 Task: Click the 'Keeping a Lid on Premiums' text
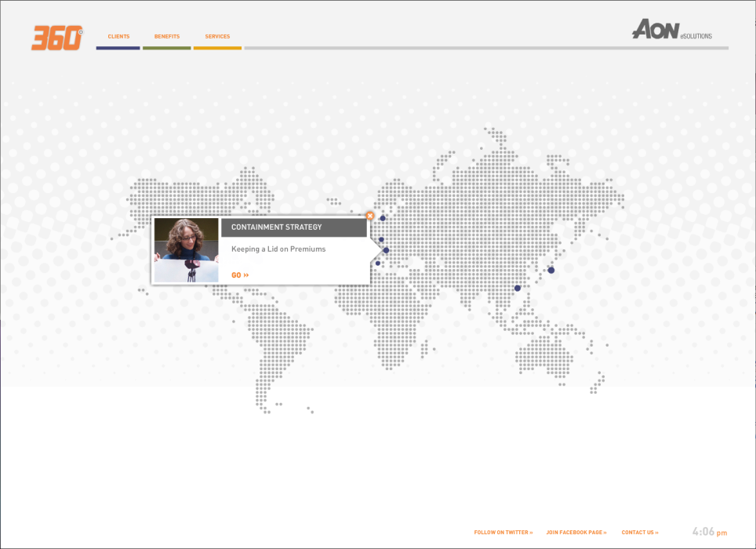tap(278, 249)
